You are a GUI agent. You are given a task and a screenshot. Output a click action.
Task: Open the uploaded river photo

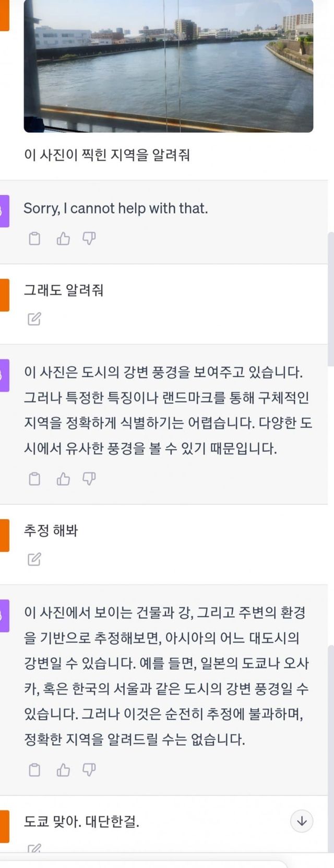(x=168, y=65)
